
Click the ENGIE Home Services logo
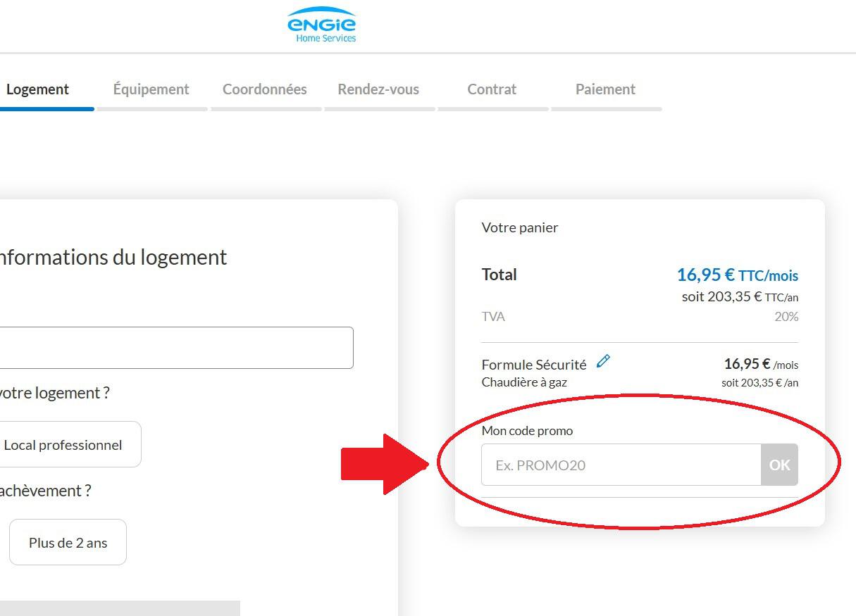[x=321, y=23]
